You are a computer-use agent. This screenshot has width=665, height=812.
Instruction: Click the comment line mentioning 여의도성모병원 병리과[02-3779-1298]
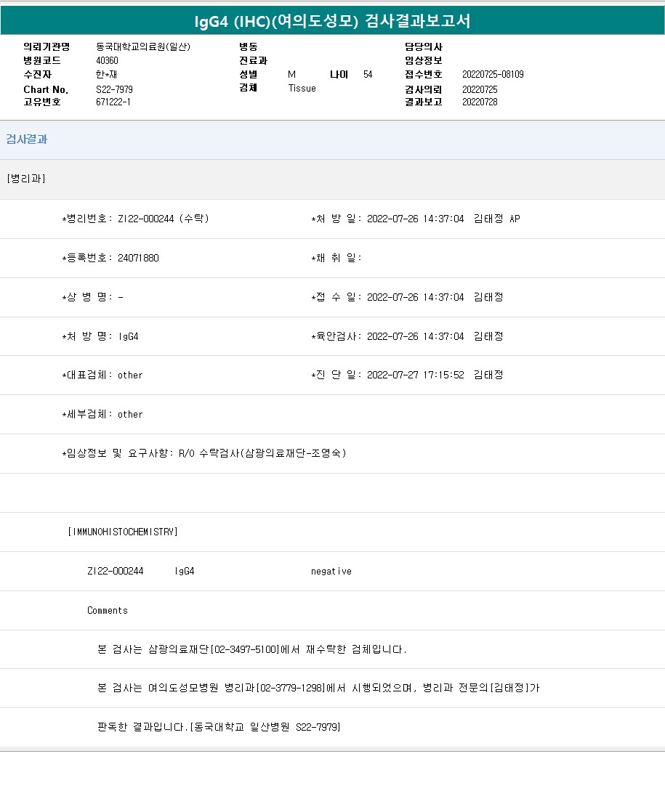(x=318, y=688)
